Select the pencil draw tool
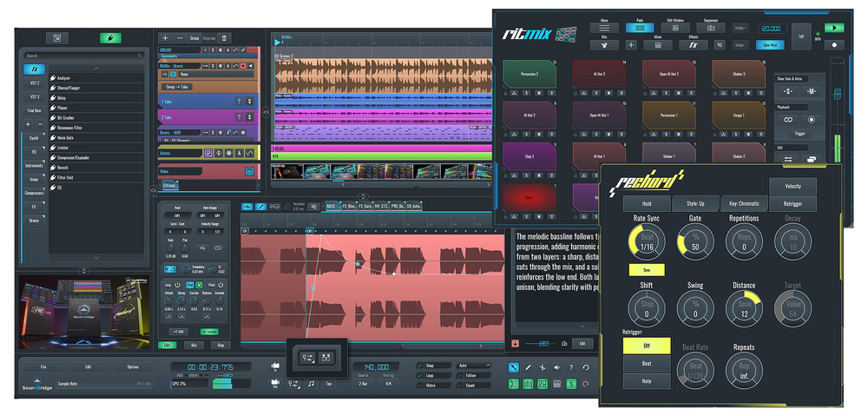The height and width of the screenshot is (416, 868). [527, 367]
